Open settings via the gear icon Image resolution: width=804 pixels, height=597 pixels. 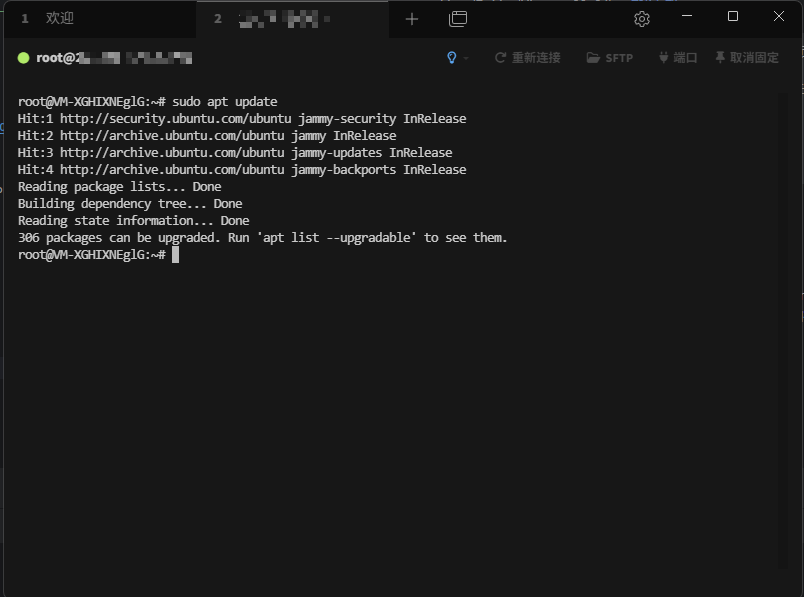[642, 18]
